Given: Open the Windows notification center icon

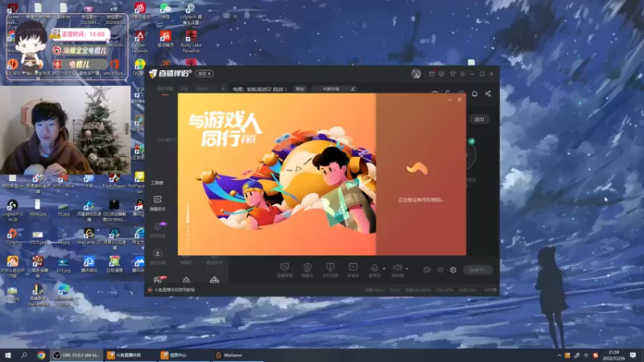Looking at the screenshot, I should coord(633,356).
